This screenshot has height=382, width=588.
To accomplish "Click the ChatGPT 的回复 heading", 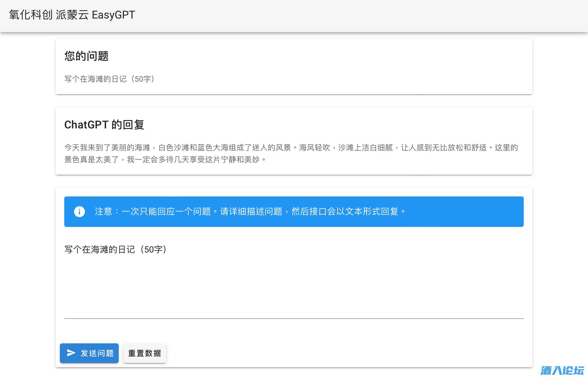I will coord(104,125).
